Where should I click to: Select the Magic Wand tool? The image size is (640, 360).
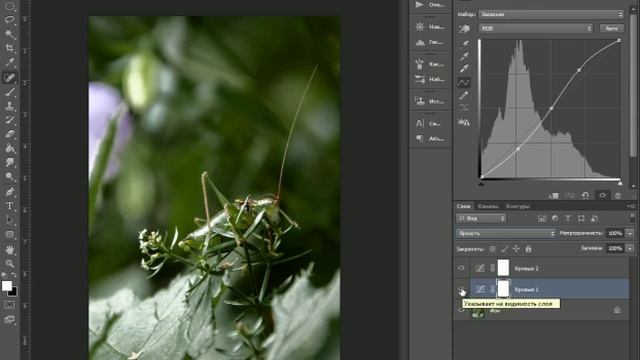tap(10, 34)
